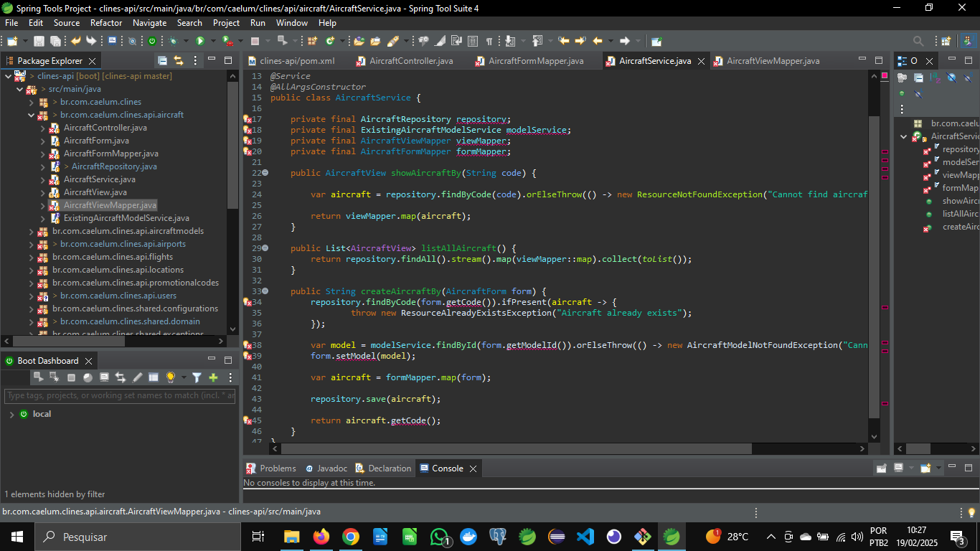Click the Open Perspective icon
Viewport: 980px width, 551px height.
946,41
